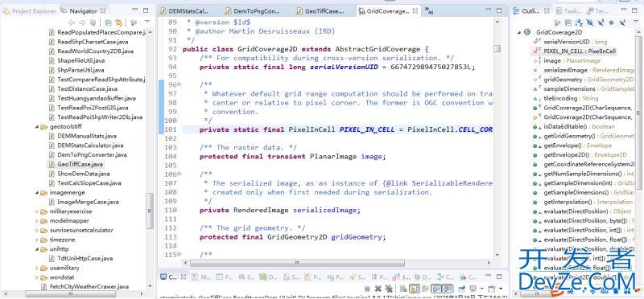Show hidden editor tabs list (»44)
The width and height of the screenshot is (644, 299).
(x=429, y=11)
